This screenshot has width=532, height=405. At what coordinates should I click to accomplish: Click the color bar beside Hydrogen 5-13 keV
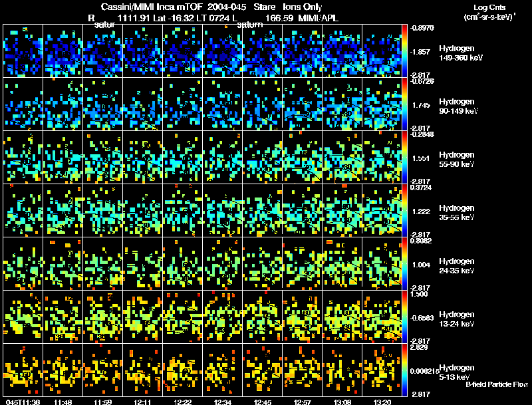pos(404,370)
